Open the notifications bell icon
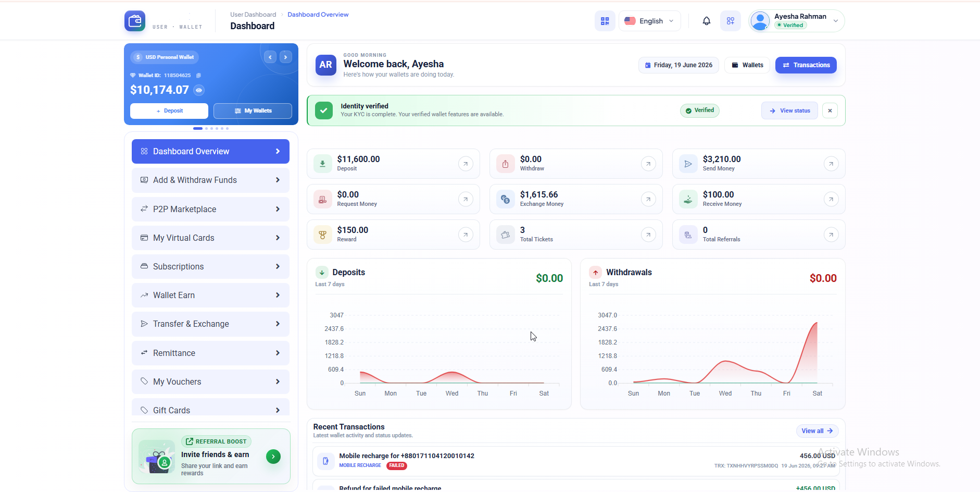This screenshot has width=980, height=492. point(706,21)
